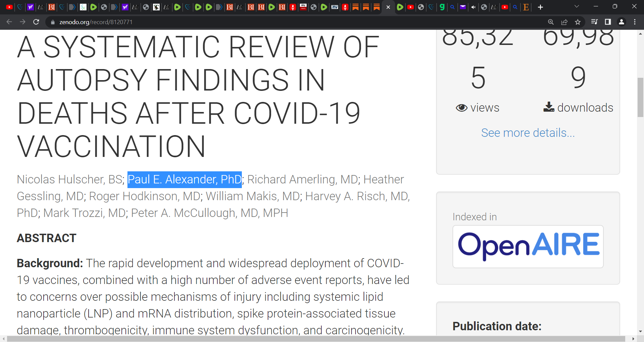Screen dimensions: 644x342
Task: View site info via the padlock icon
Action: (52, 22)
